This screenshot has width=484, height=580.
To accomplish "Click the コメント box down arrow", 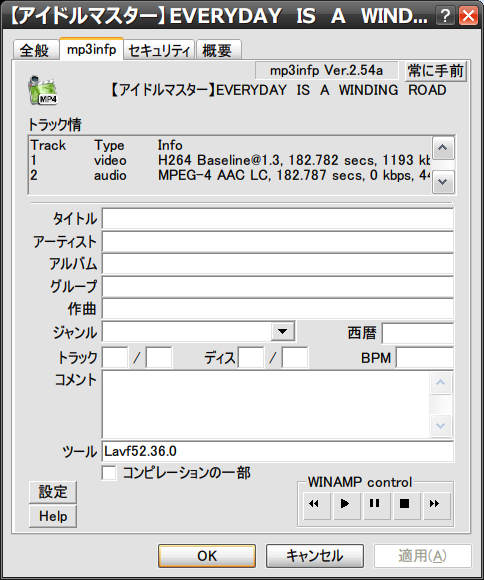I will pos(441,426).
